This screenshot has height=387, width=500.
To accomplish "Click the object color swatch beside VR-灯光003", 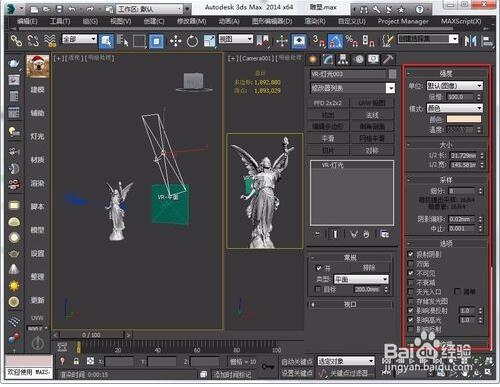I will pos(392,74).
